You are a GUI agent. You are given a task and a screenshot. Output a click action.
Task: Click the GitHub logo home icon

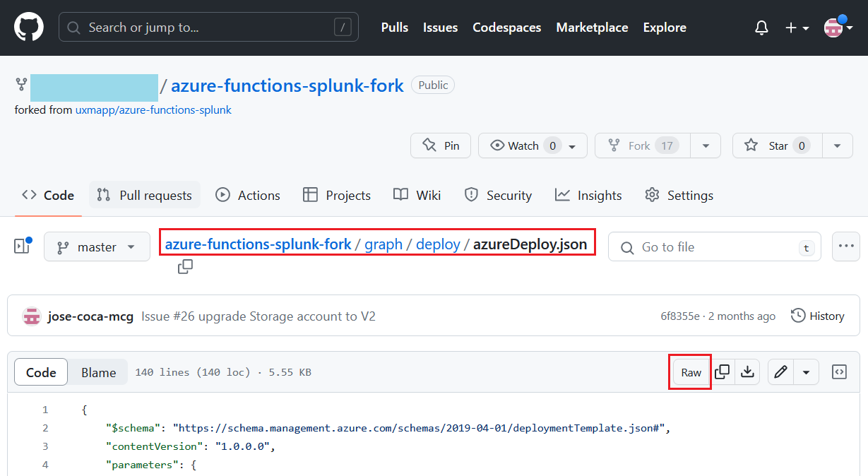point(29,28)
